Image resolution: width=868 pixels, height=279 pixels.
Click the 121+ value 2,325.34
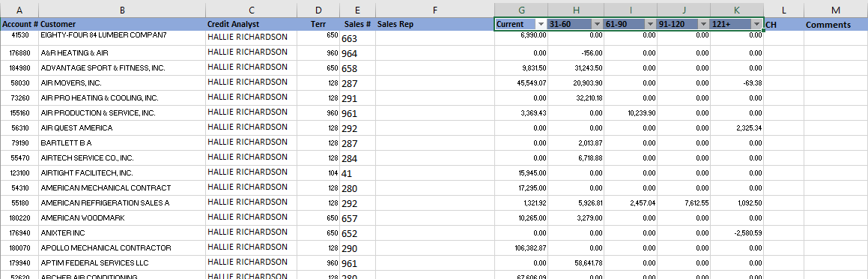click(x=737, y=128)
